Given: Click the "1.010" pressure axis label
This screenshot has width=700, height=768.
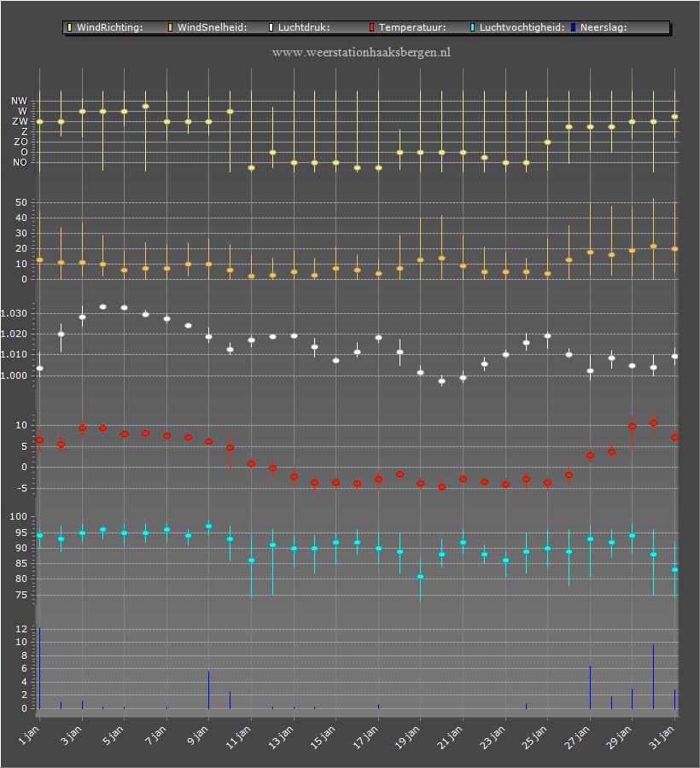Looking at the screenshot, I should click(x=14, y=355).
